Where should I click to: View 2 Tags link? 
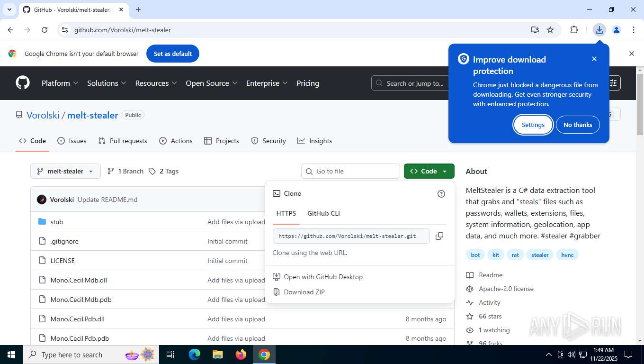[163, 171]
